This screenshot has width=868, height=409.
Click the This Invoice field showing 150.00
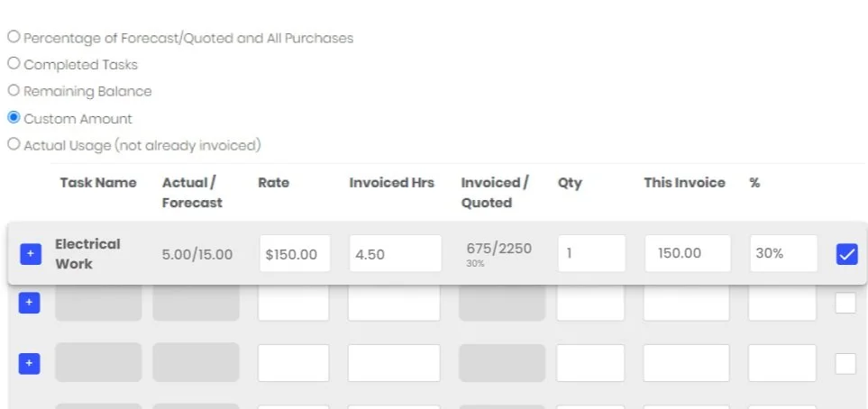tap(688, 253)
